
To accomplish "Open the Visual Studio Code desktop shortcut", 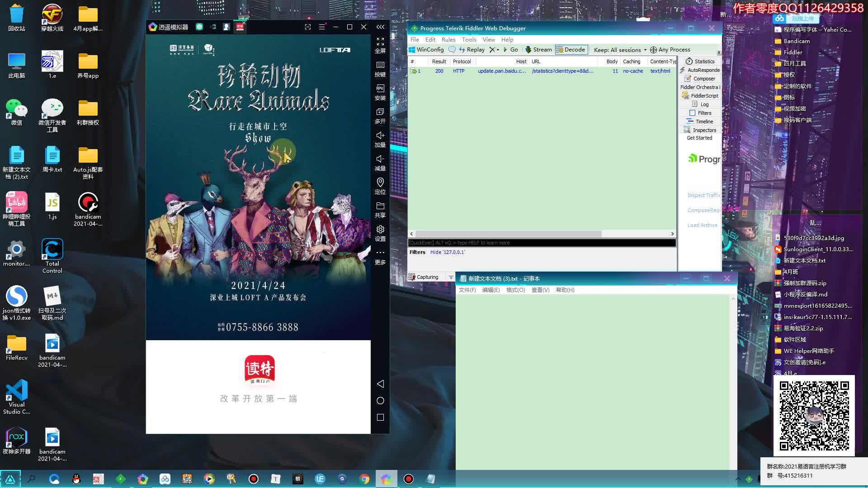I will coord(17,397).
